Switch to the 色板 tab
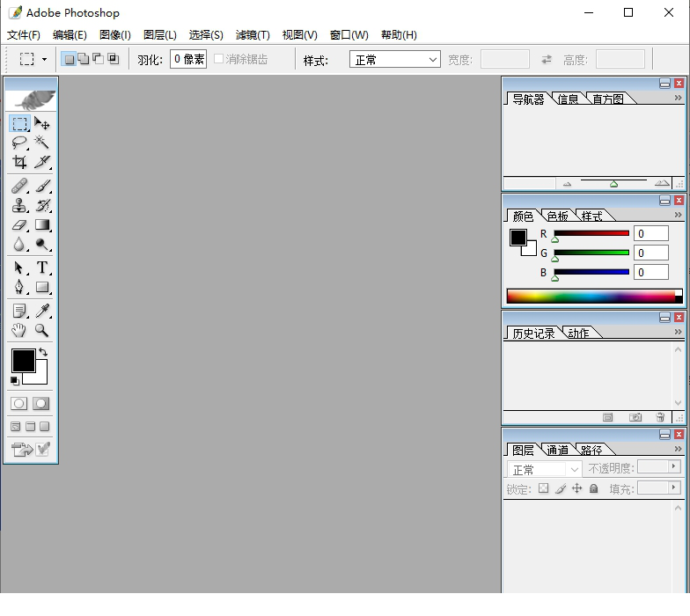The width and height of the screenshot is (690, 616). tap(557, 216)
